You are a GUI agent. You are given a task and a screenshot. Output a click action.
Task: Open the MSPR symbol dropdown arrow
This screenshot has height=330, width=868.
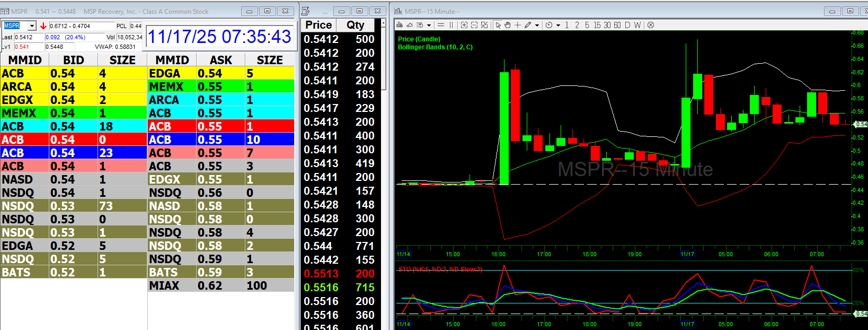[x=32, y=26]
